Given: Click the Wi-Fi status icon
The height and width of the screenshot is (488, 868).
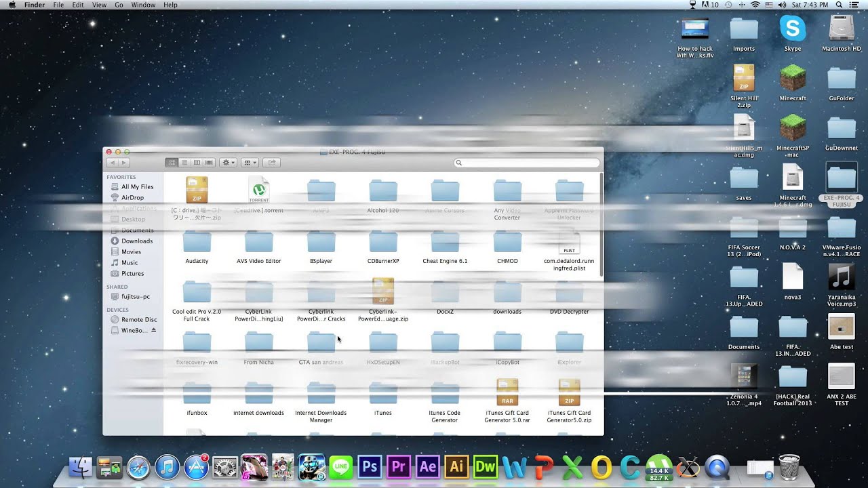Looking at the screenshot, I should (755, 5).
